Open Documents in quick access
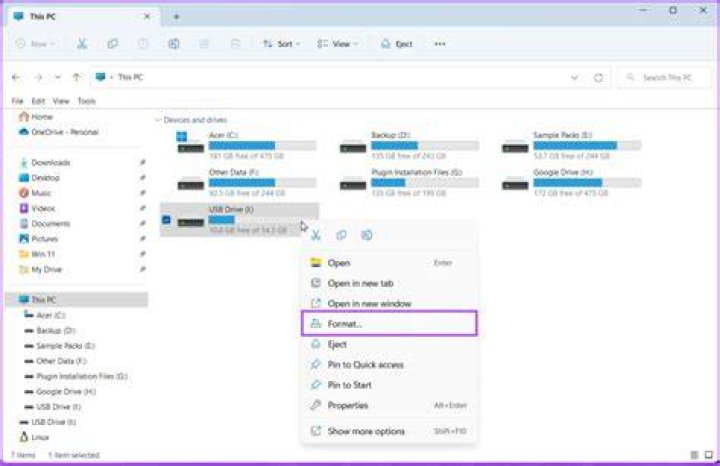720x466 pixels. coord(45,224)
